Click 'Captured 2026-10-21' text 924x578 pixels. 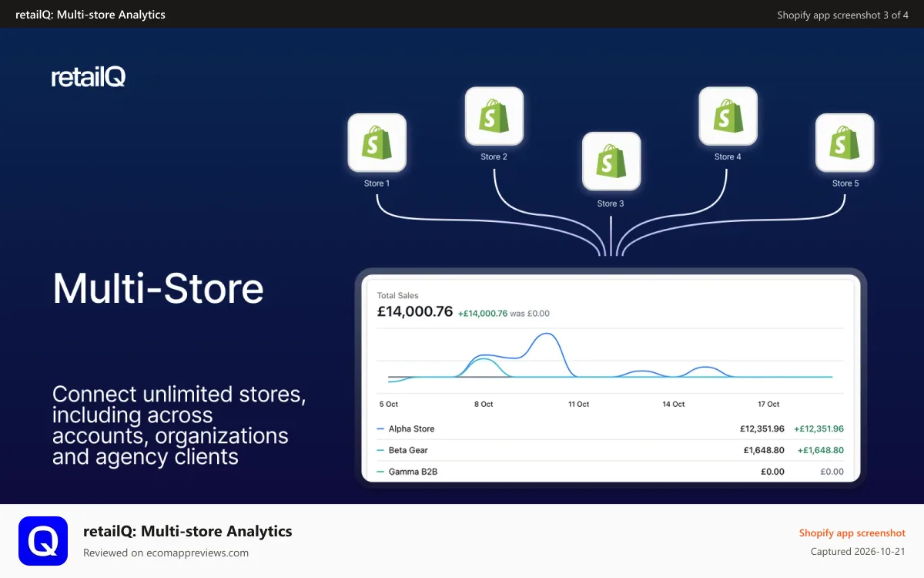click(859, 552)
